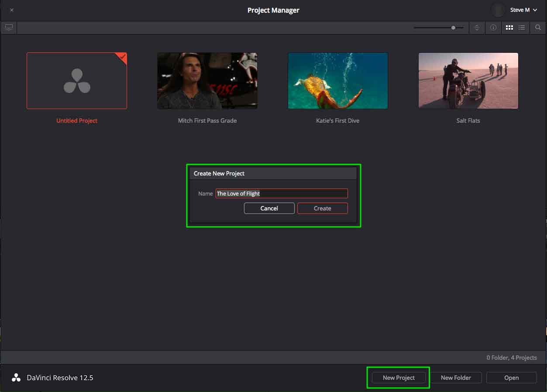Click the Open button
Image resolution: width=547 pixels, height=392 pixels.
512,378
